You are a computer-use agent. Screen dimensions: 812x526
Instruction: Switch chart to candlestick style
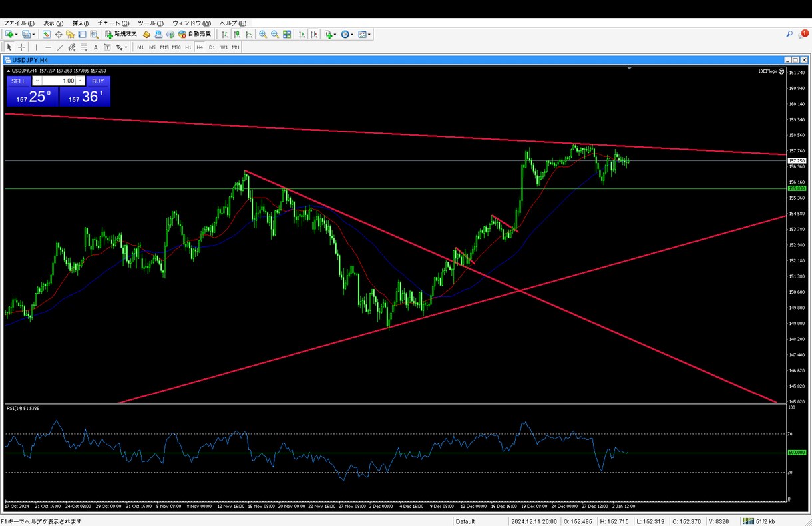tap(237, 34)
